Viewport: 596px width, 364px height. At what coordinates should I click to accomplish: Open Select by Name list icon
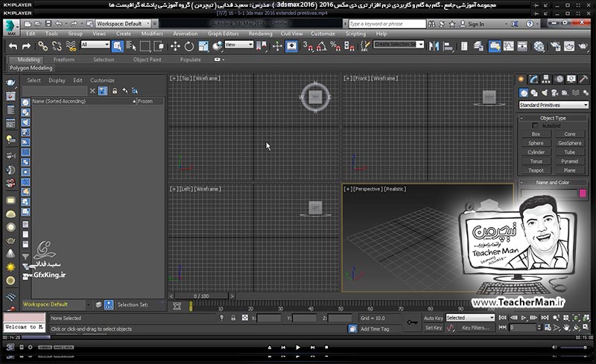(131, 46)
